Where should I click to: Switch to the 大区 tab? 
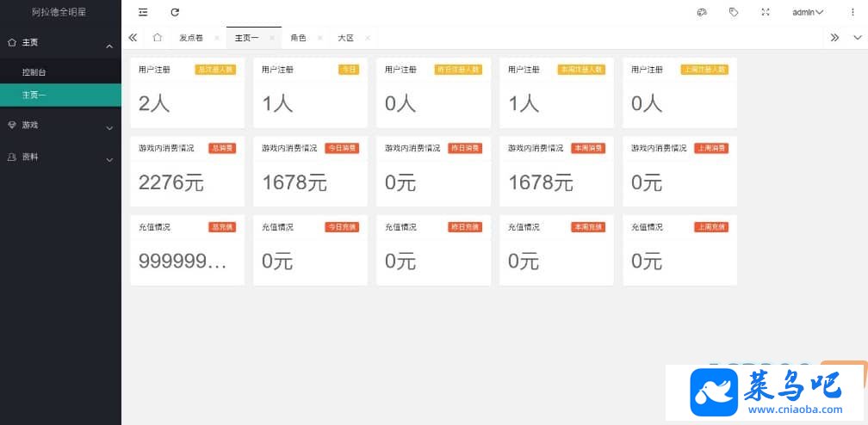(346, 38)
